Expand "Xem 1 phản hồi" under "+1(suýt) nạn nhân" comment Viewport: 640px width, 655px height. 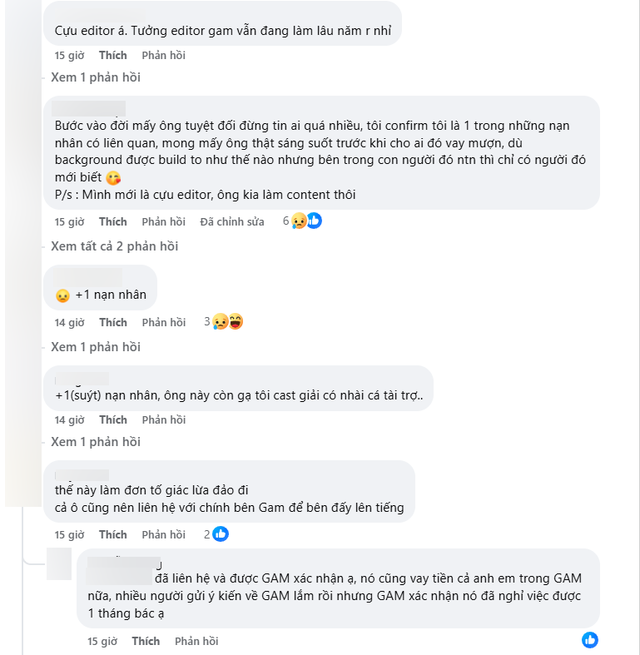(x=95, y=442)
